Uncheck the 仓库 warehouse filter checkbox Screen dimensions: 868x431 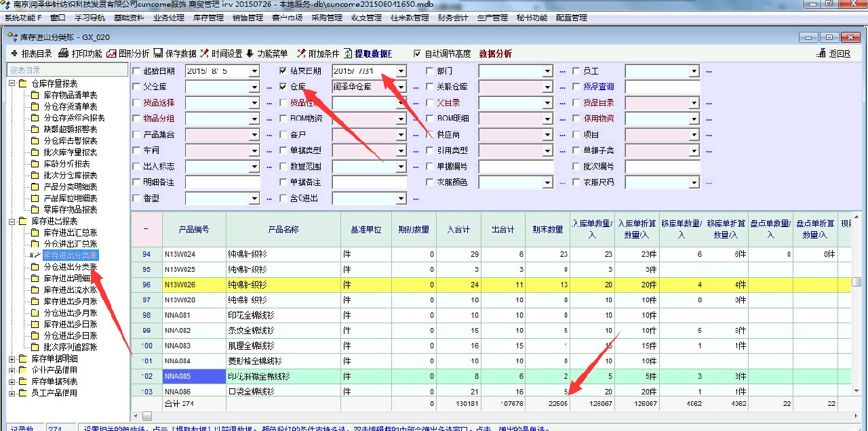(x=283, y=87)
